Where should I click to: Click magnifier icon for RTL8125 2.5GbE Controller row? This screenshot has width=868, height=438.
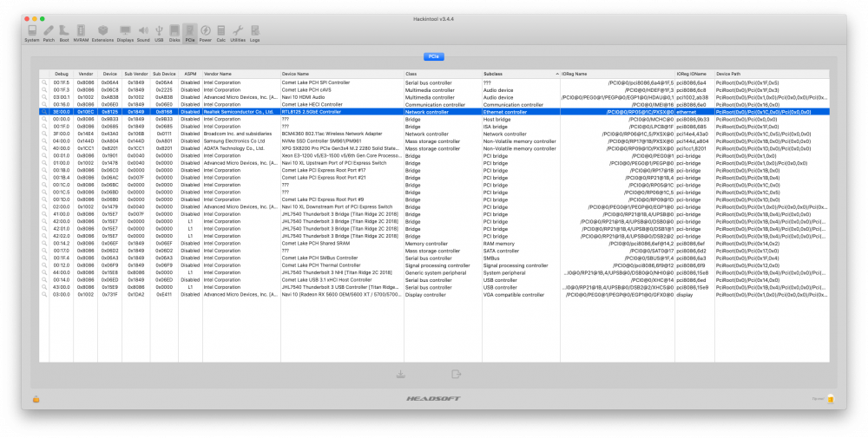(x=43, y=112)
